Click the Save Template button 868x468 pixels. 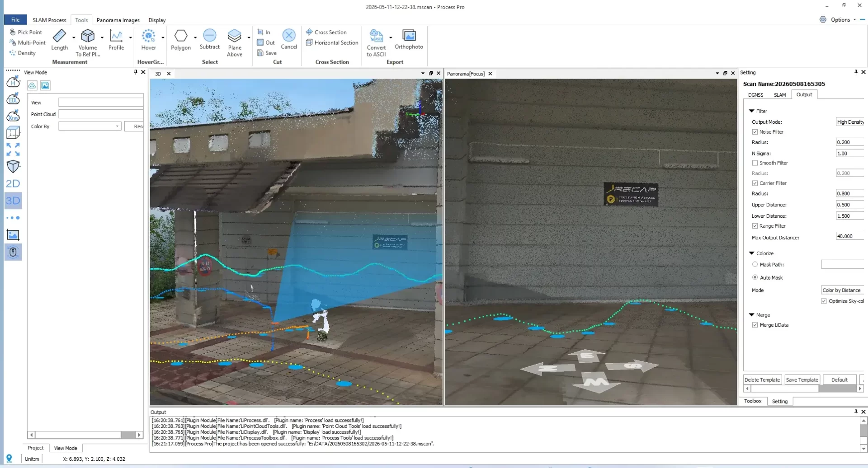coord(802,380)
